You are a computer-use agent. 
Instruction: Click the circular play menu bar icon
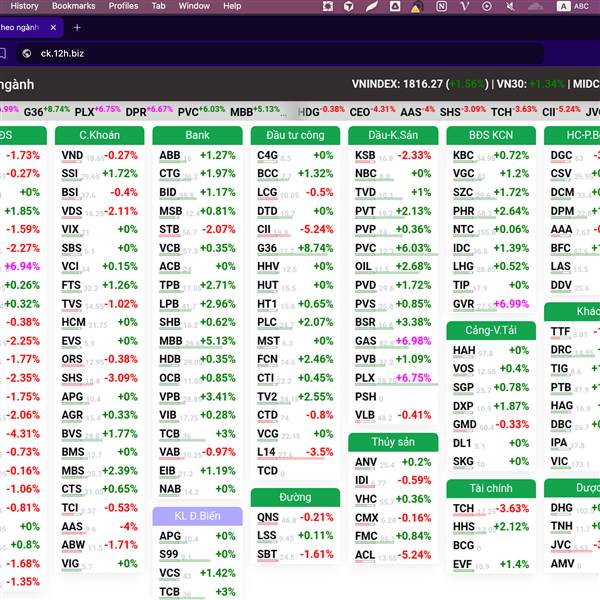(x=487, y=6)
